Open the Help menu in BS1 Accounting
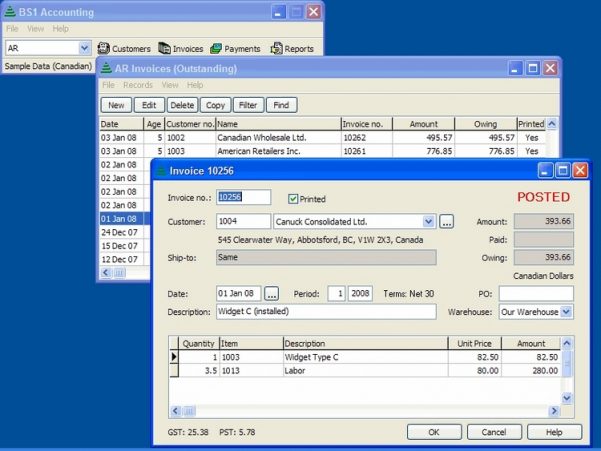 (61, 29)
